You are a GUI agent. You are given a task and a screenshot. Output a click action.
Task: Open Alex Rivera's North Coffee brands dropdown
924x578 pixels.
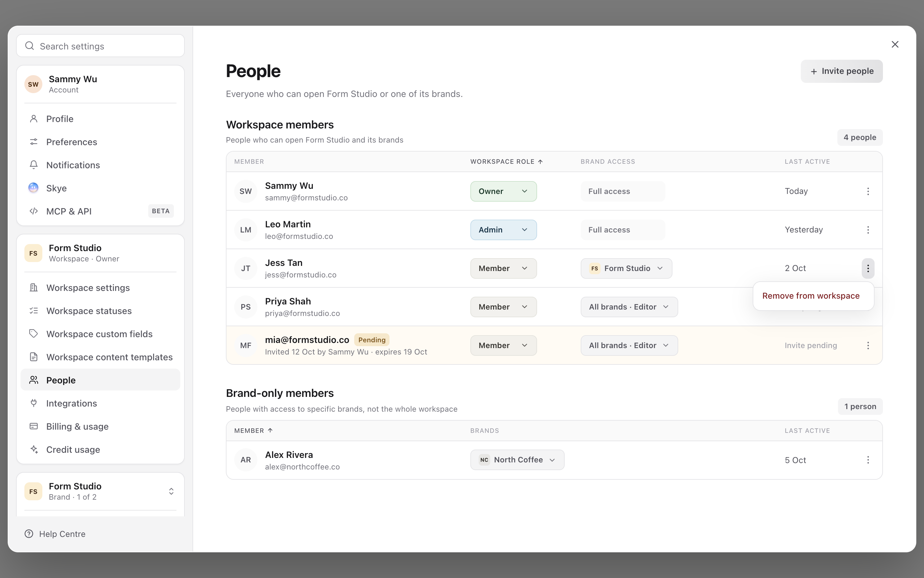pyautogui.click(x=517, y=460)
